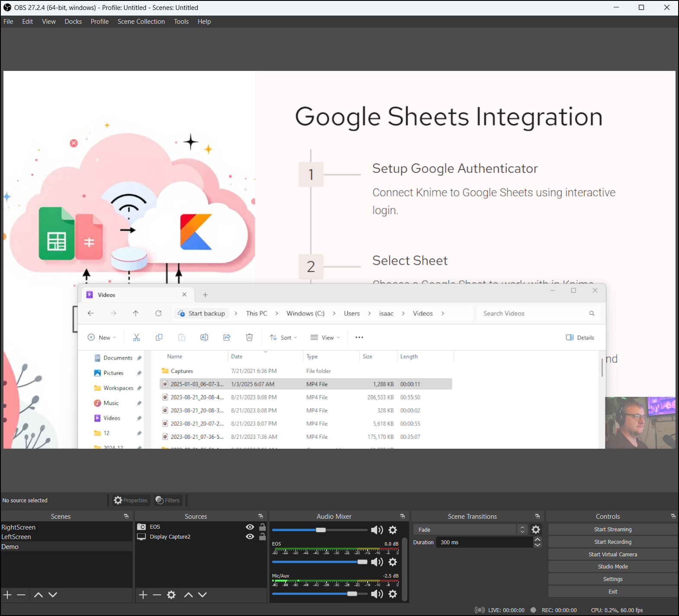679x616 pixels.
Task: Click the Duration 300 ms field
Action: [485, 543]
